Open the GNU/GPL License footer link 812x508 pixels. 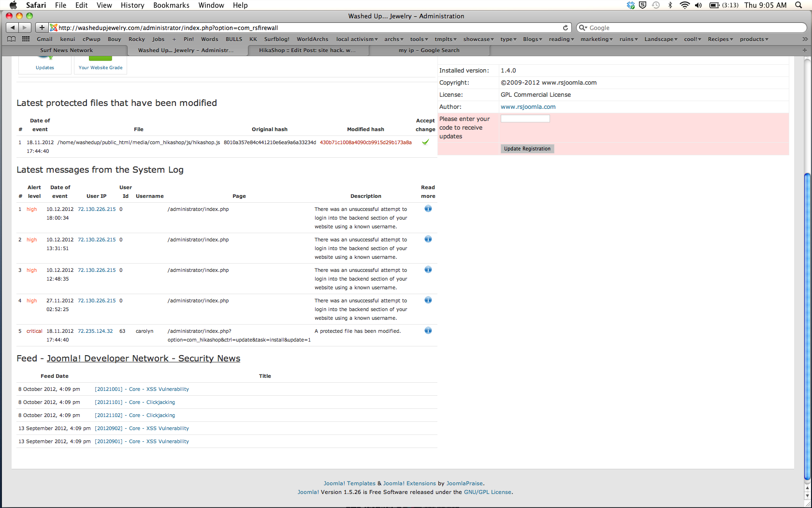click(488, 493)
